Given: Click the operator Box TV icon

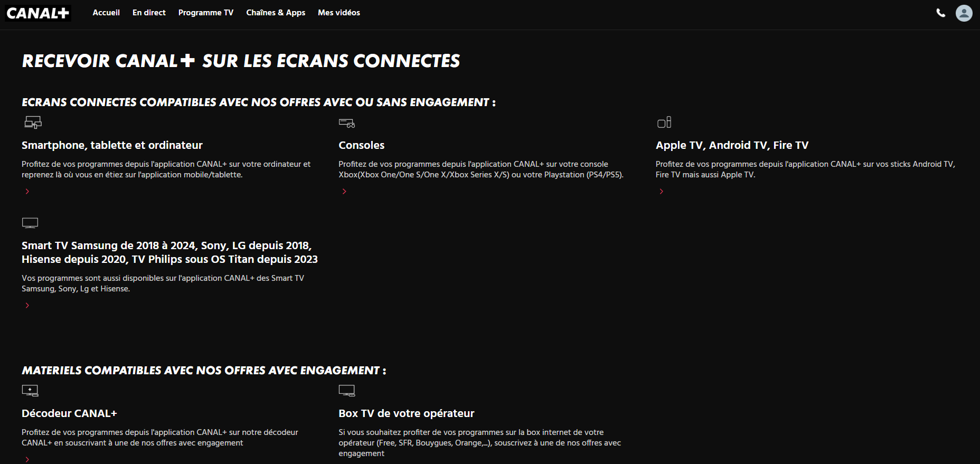Looking at the screenshot, I should [x=347, y=391].
